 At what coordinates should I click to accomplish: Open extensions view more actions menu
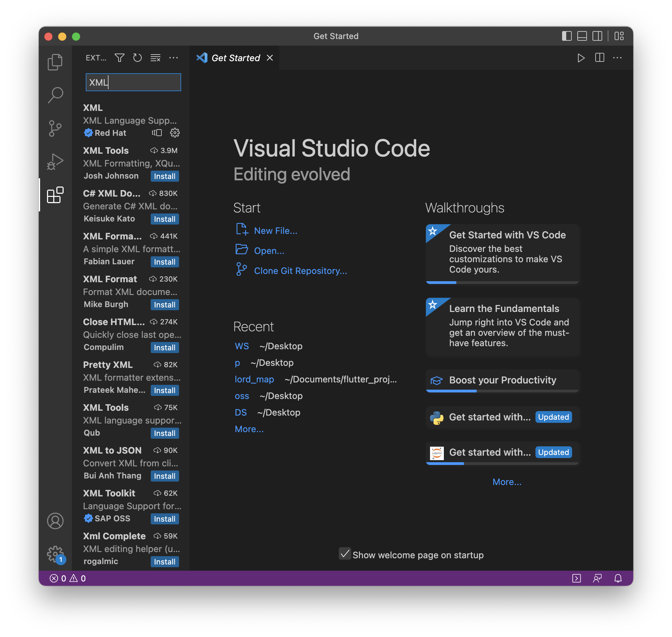click(x=174, y=58)
